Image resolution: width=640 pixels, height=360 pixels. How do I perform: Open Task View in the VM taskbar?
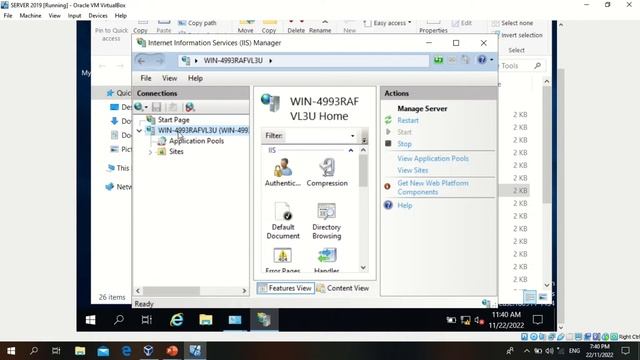point(147,320)
